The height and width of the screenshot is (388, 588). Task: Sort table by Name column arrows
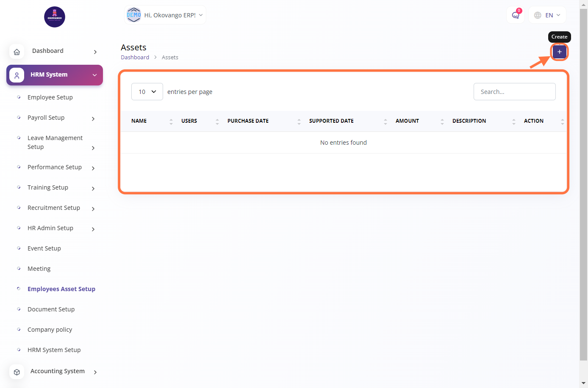point(171,121)
